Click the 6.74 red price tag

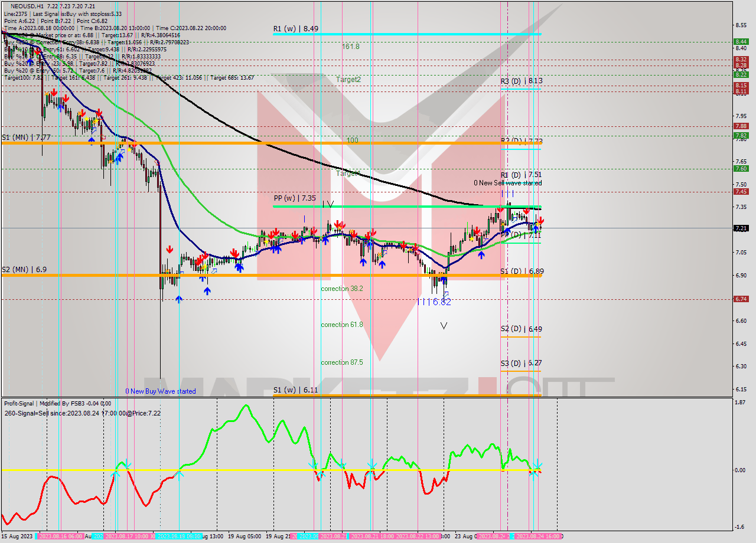coord(741,299)
